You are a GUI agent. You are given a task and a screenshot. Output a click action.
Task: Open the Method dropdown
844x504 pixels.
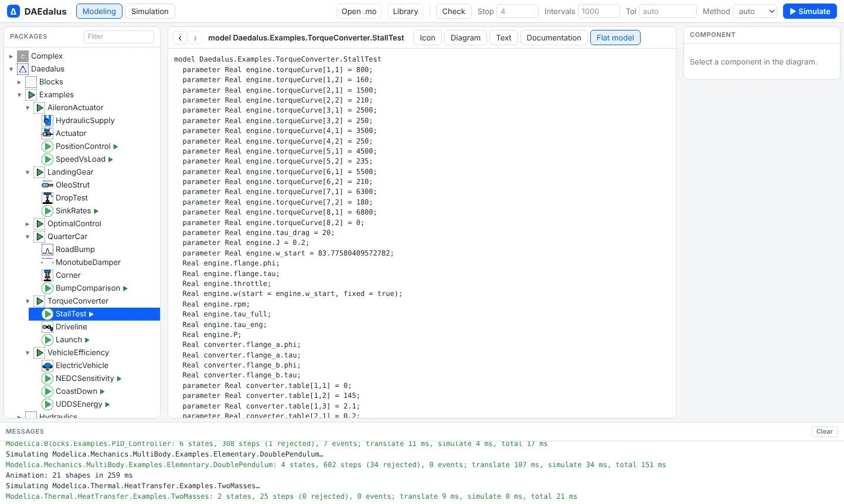click(755, 11)
